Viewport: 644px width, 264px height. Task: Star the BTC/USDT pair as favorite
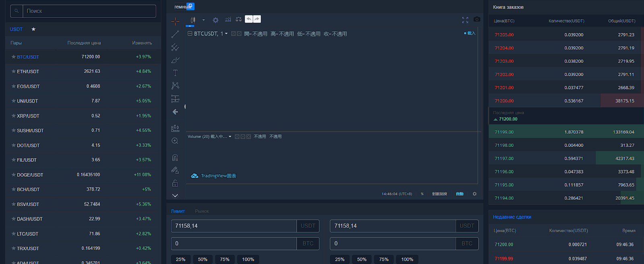[14, 57]
